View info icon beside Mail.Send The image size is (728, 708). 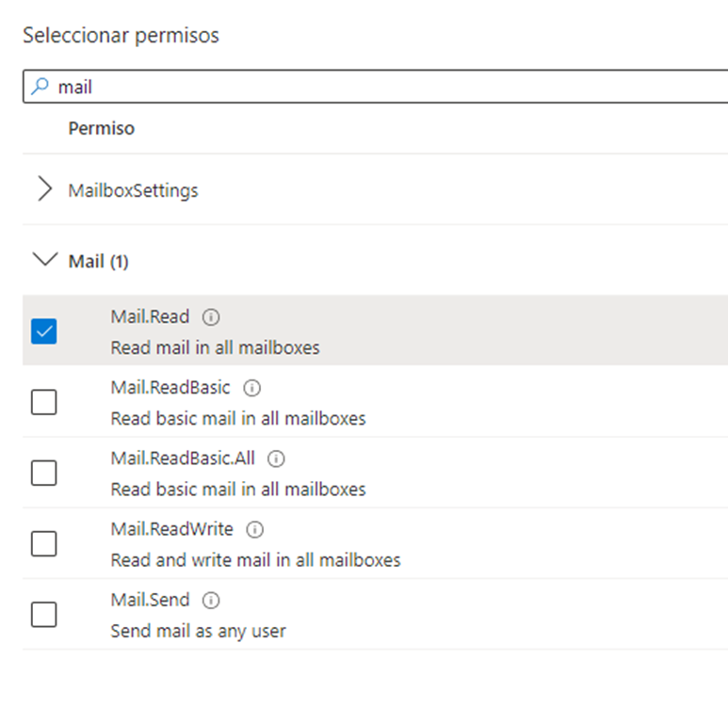[x=211, y=601]
